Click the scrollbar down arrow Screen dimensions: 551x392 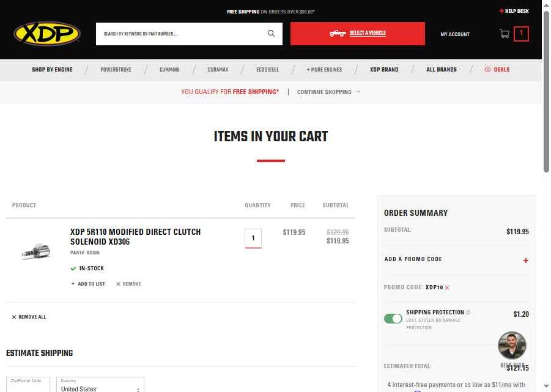point(547,386)
